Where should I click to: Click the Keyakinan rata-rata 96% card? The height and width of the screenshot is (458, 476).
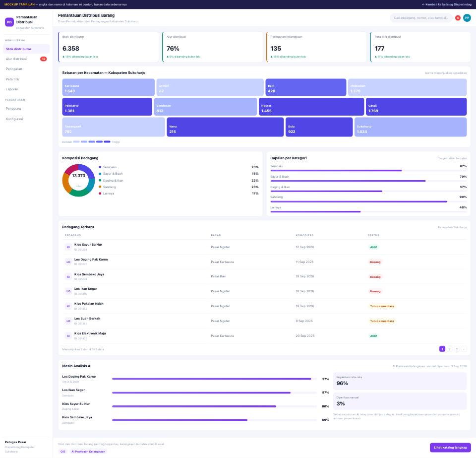click(x=400, y=381)
